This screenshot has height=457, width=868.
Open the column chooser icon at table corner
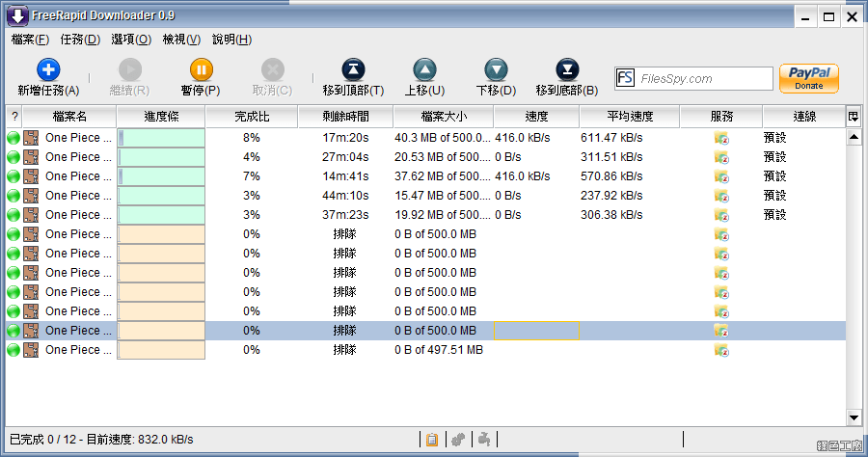point(854,117)
